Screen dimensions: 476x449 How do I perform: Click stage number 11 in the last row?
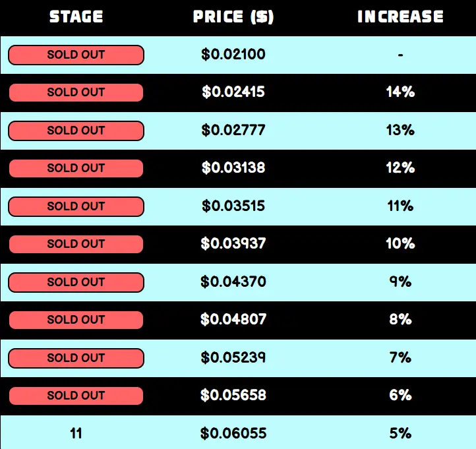coord(76,434)
